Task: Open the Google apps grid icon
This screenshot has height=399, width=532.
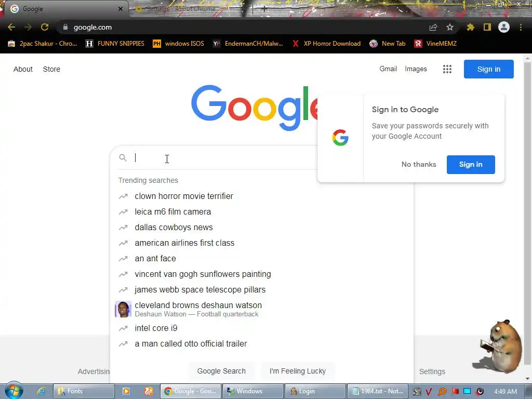Action: 447,69
